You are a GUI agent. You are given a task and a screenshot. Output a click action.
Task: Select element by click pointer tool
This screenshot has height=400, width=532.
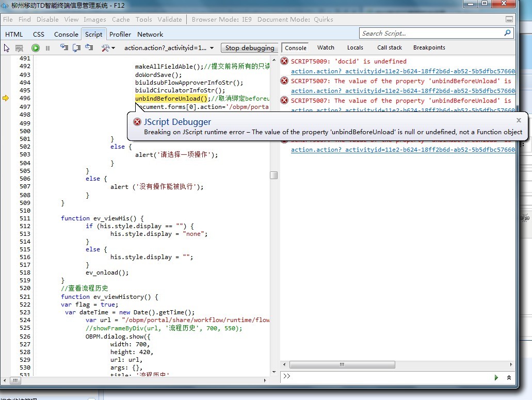pyautogui.click(x=6, y=48)
